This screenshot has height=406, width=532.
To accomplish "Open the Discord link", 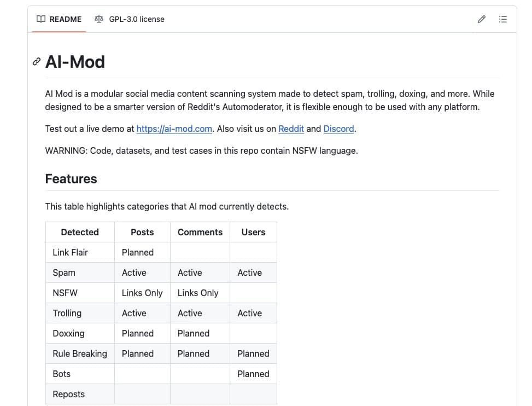I will click(x=338, y=129).
